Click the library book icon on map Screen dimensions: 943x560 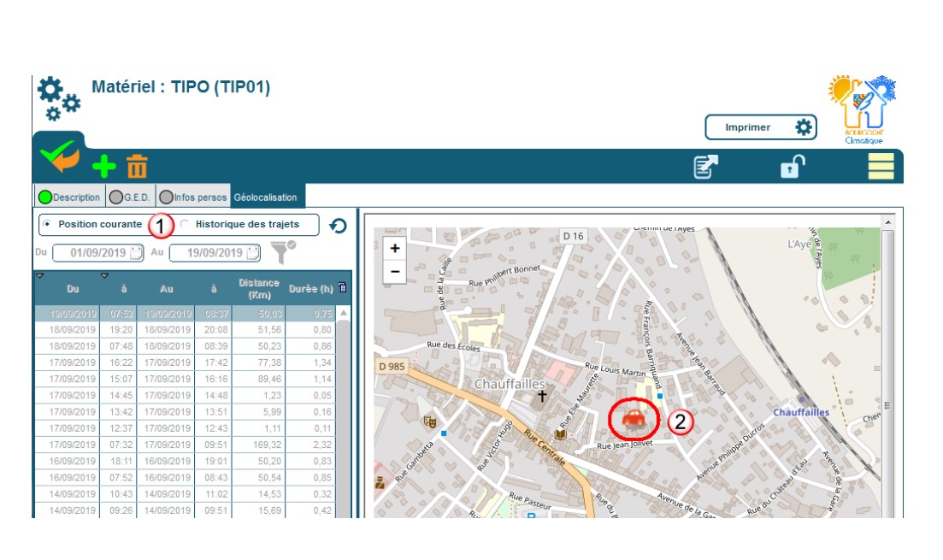click(561, 433)
